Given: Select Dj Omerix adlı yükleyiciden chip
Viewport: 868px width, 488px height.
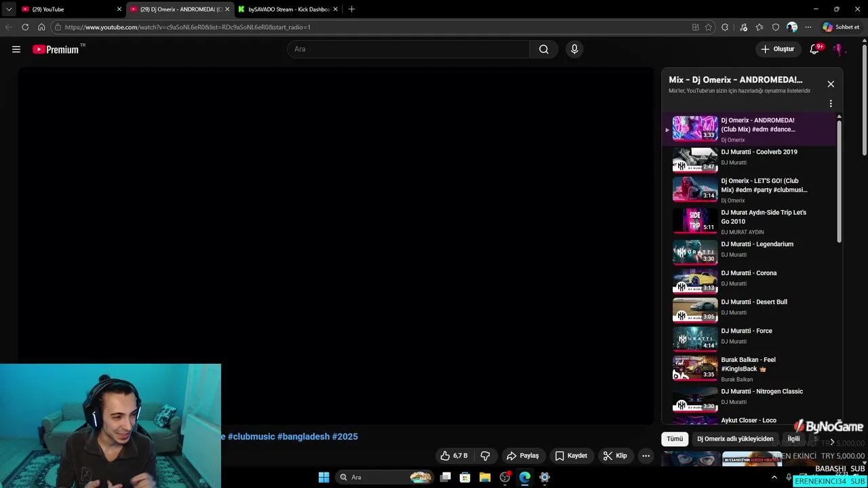Looking at the screenshot, I should point(735,439).
